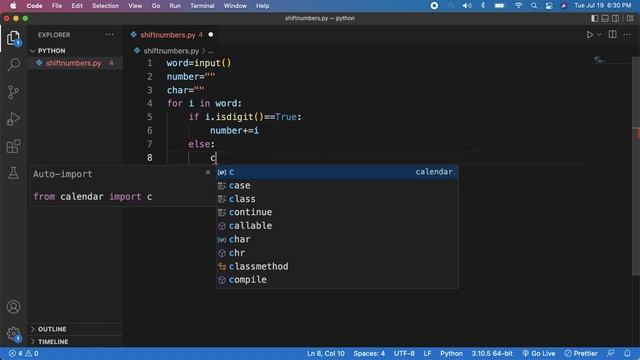Change end of line sequence LF
The height and width of the screenshot is (360, 640).
pyautogui.click(x=427, y=353)
